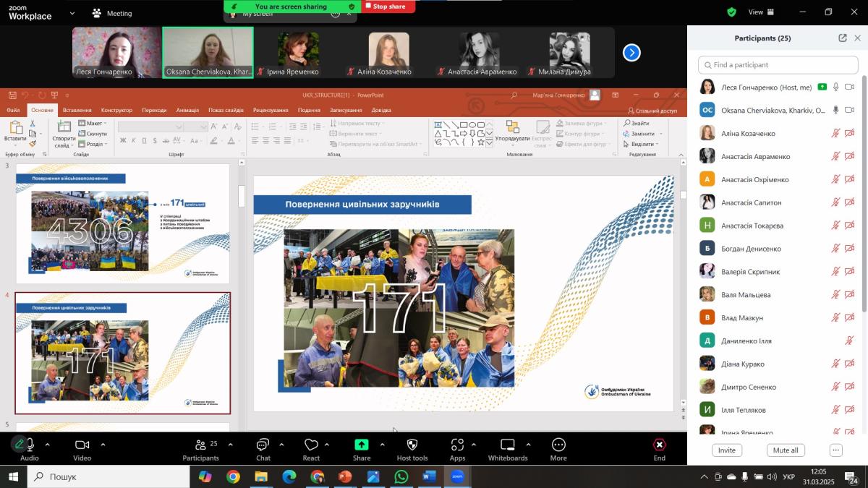Click the Find a participant search field

pyautogui.click(x=778, y=65)
